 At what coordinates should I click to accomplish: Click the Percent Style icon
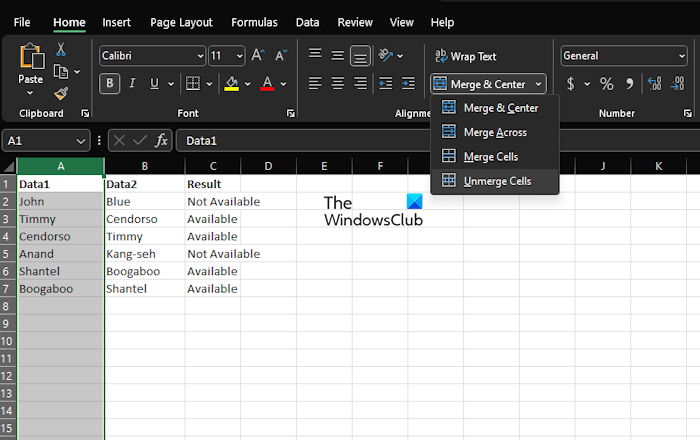pos(606,84)
